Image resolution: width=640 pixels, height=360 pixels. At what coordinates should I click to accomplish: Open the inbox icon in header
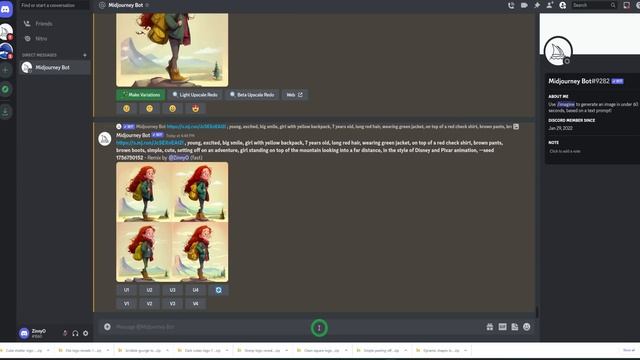point(627,5)
